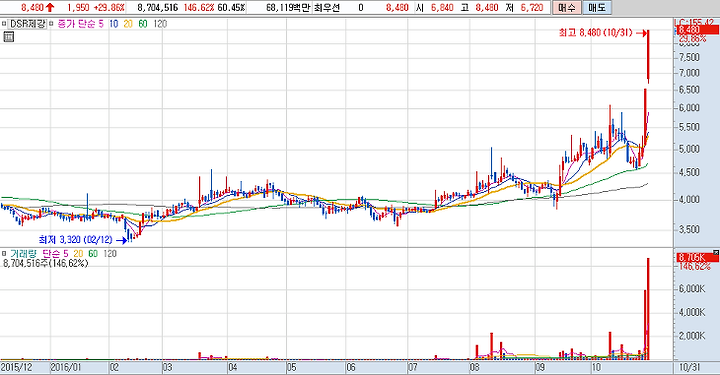Click the yellow 20 price moving average label
The image size is (720, 375).
(x=128, y=24)
